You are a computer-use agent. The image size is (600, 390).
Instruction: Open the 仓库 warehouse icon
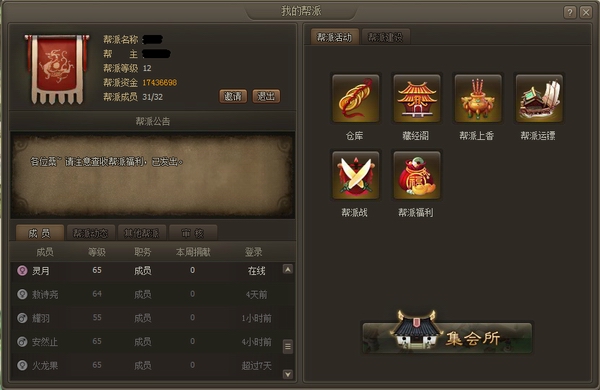355,98
